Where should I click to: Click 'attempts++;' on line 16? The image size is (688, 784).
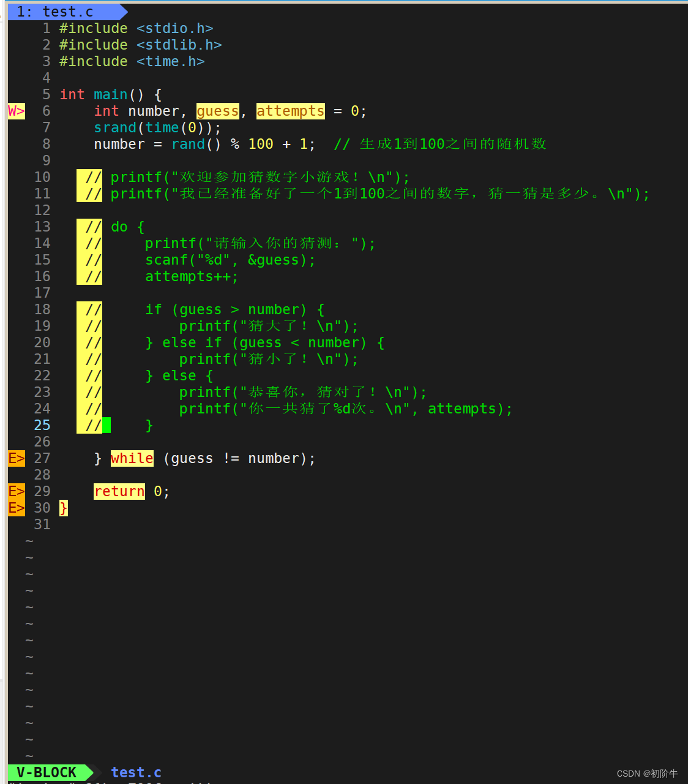coord(192,276)
